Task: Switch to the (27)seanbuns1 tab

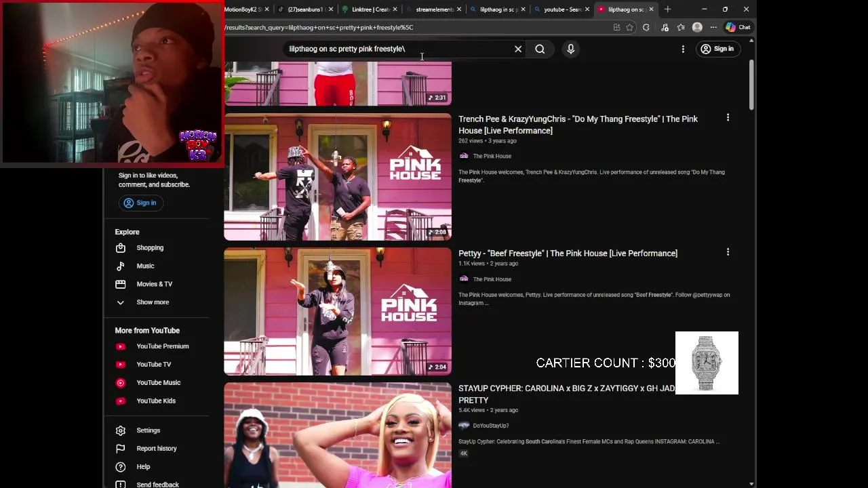Action: (x=305, y=9)
